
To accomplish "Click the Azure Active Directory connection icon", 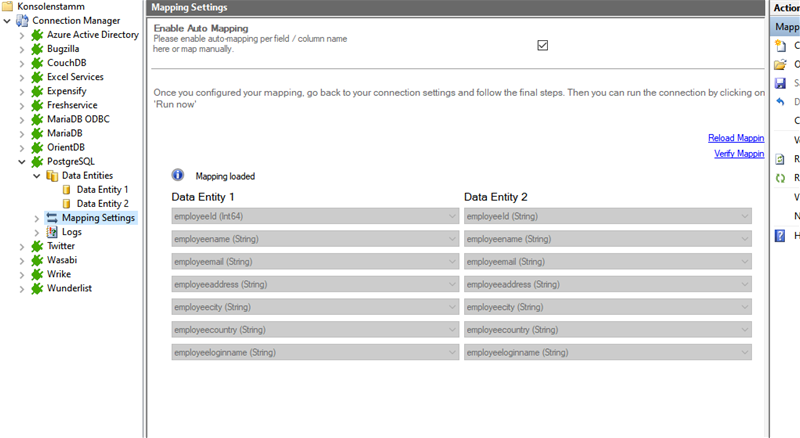I will (38, 35).
